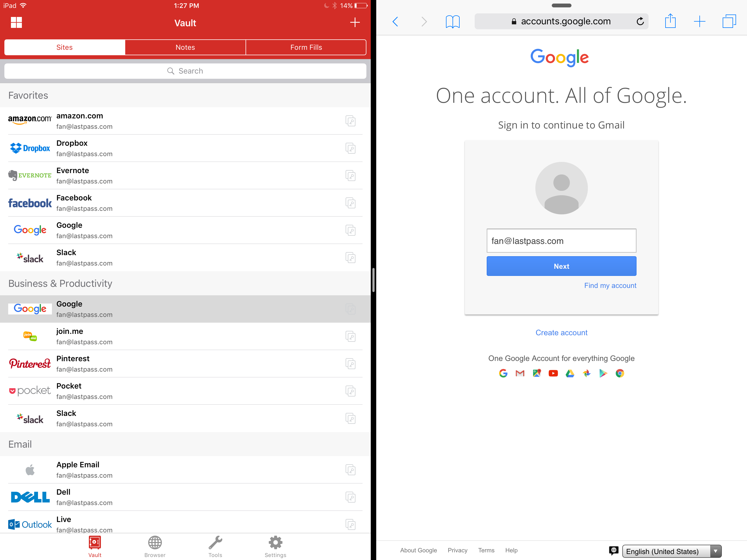
Task: Click the YouTube product icon
Action: coord(553,373)
